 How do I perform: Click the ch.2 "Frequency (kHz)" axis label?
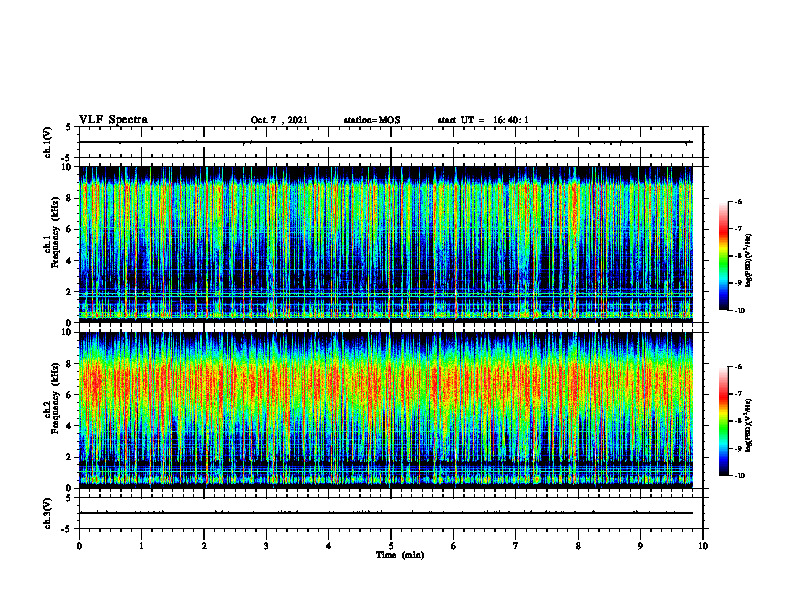(56, 398)
